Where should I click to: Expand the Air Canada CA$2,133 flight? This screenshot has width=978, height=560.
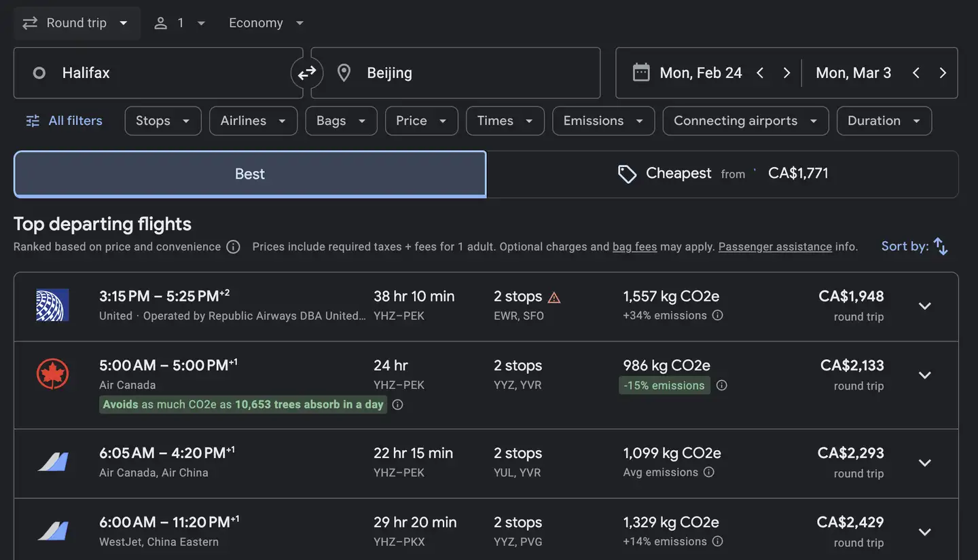pyautogui.click(x=924, y=375)
